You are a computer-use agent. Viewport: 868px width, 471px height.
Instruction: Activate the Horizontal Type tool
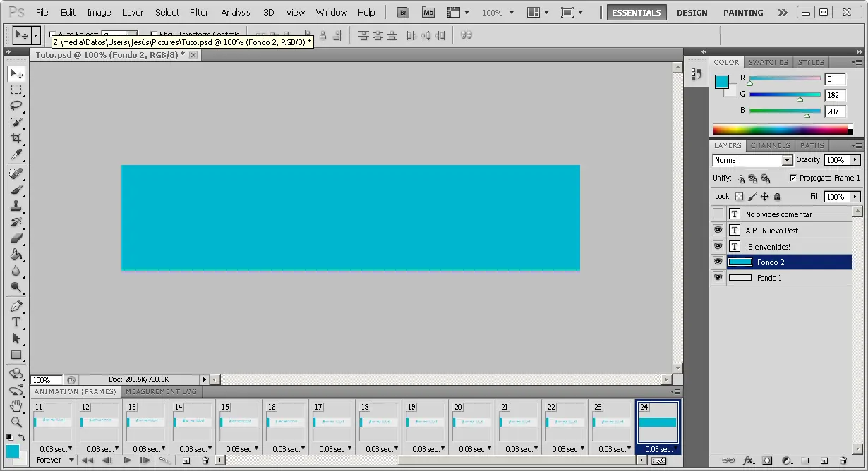tap(16, 322)
